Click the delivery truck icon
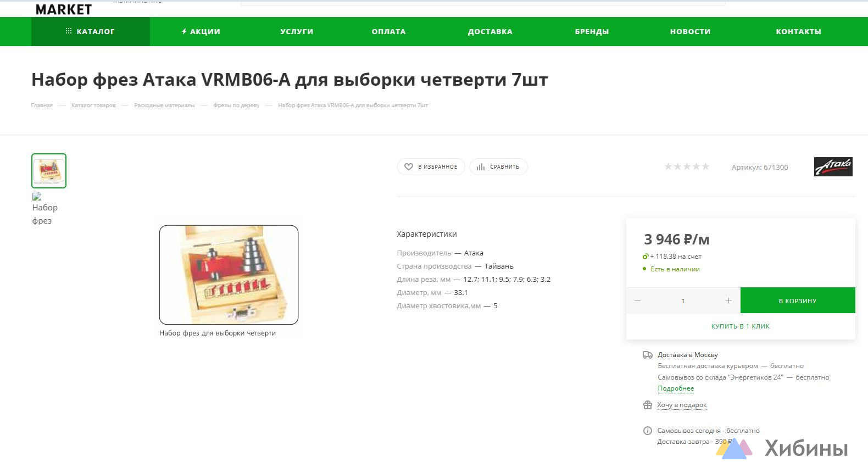Screen dimensions: 868x473 pos(648,355)
